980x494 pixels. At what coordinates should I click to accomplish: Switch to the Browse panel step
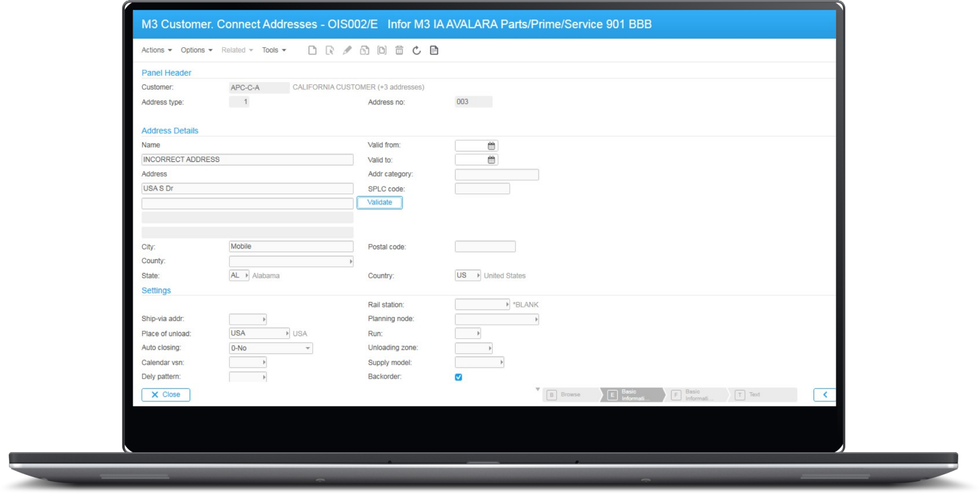tap(570, 395)
